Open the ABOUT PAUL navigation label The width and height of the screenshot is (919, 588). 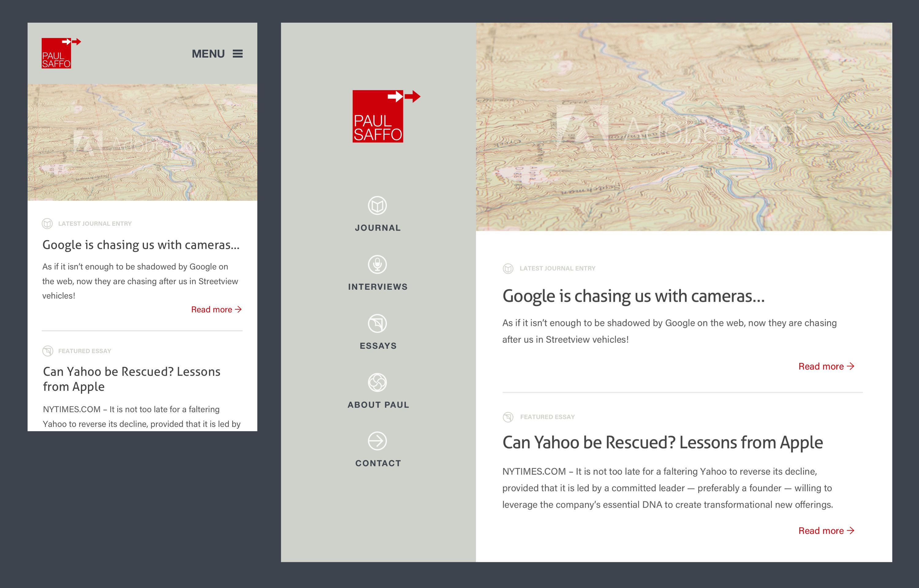tap(378, 405)
